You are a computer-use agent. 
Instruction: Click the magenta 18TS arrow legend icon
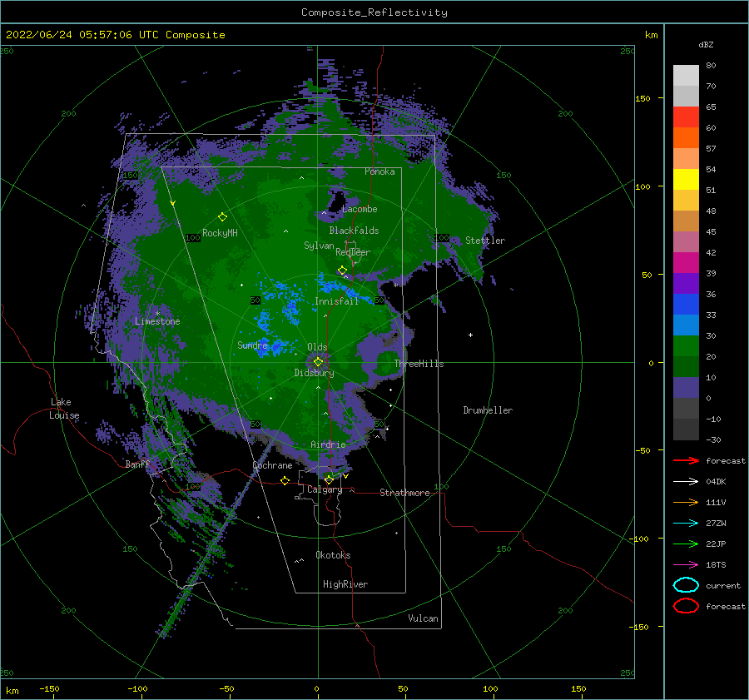coord(686,565)
